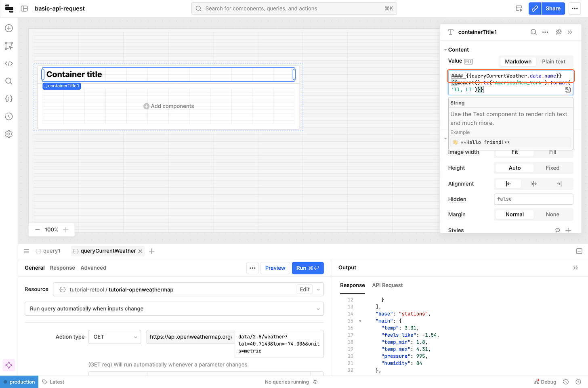
Task: Add a new query tab
Action: tap(152, 251)
